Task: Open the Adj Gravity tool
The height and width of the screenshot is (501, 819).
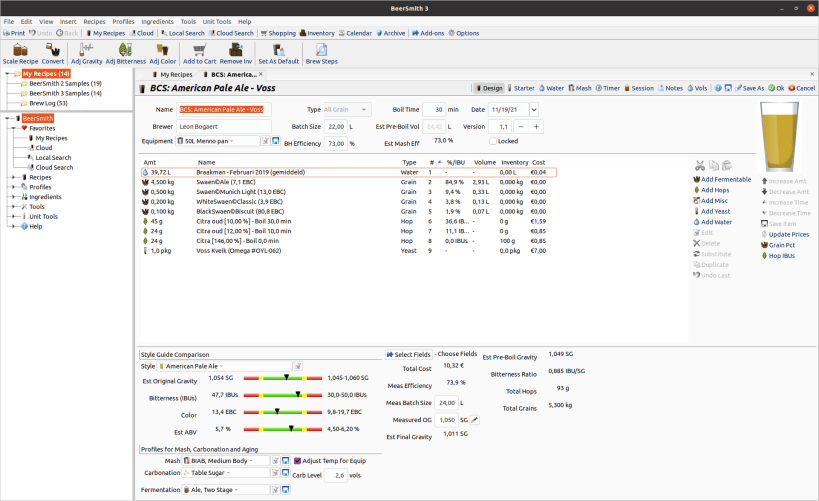Action: 86,50
